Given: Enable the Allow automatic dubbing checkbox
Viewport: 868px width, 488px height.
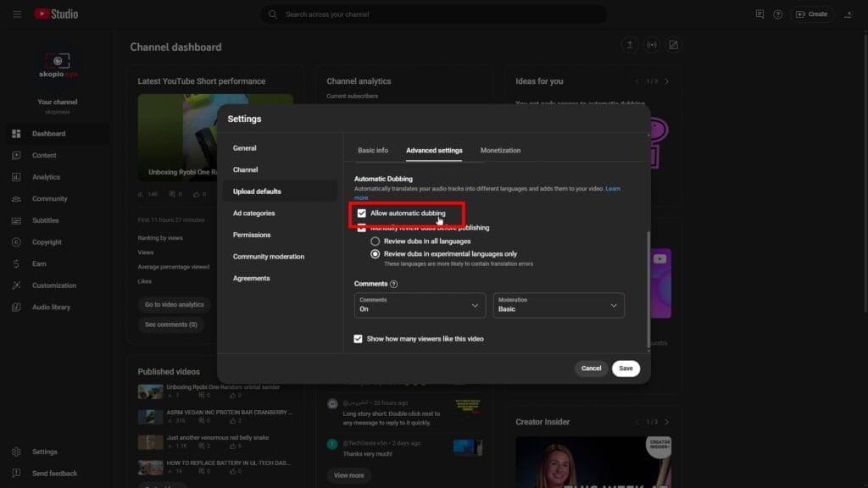Looking at the screenshot, I should [359, 214].
